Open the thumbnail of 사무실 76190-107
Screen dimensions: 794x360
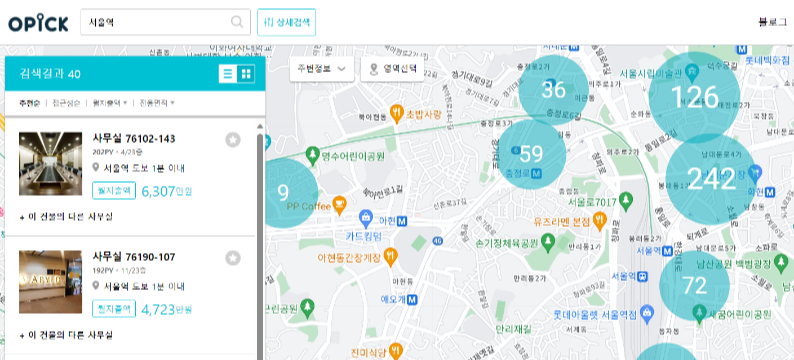click(x=51, y=282)
